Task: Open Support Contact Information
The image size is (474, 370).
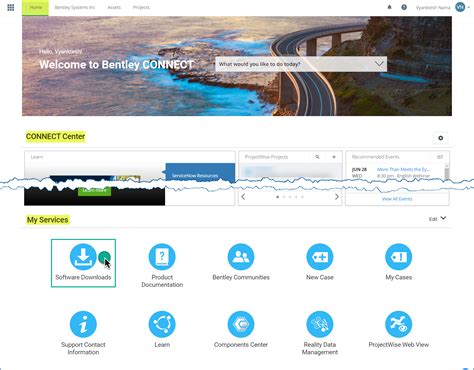Action: (83, 333)
